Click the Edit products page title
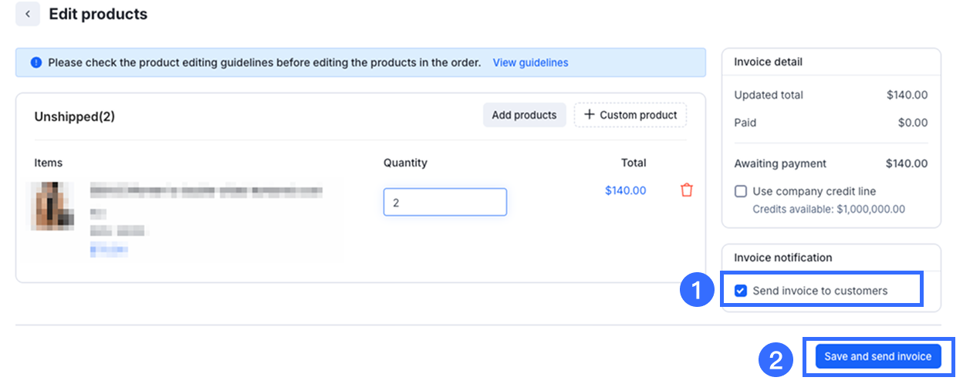This screenshot has height=384, width=980. (x=98, y=14)
